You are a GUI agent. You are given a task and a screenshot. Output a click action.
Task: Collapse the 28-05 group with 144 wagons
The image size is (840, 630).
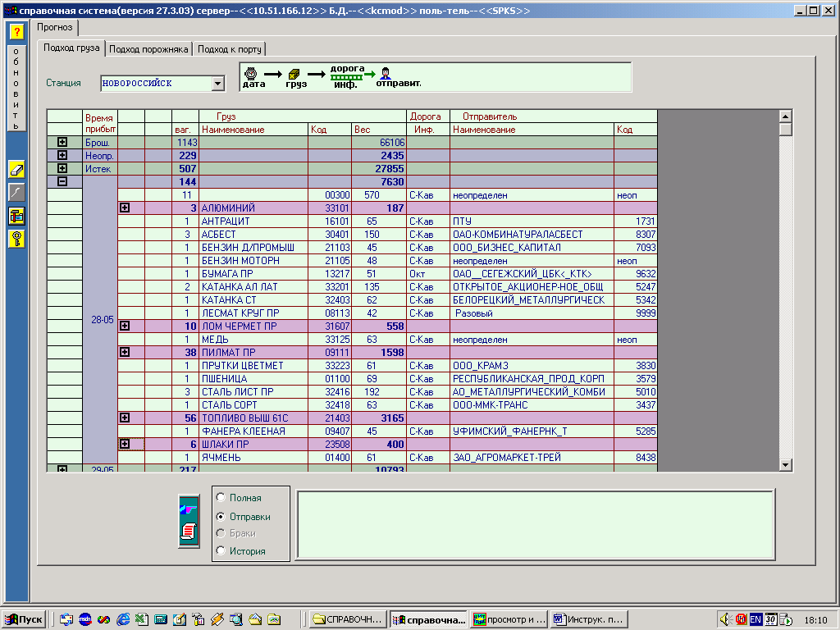pos(62,181)
